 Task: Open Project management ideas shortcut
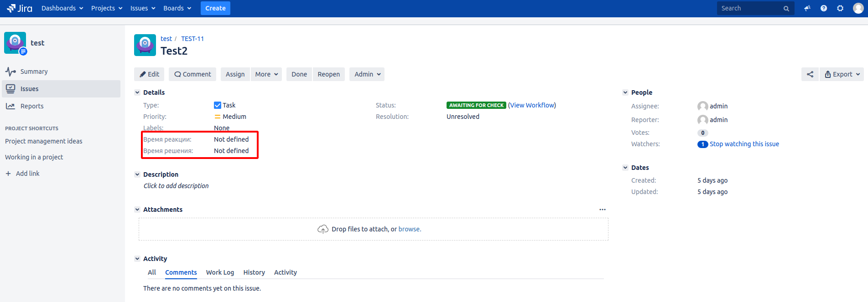tap(44, 141)
